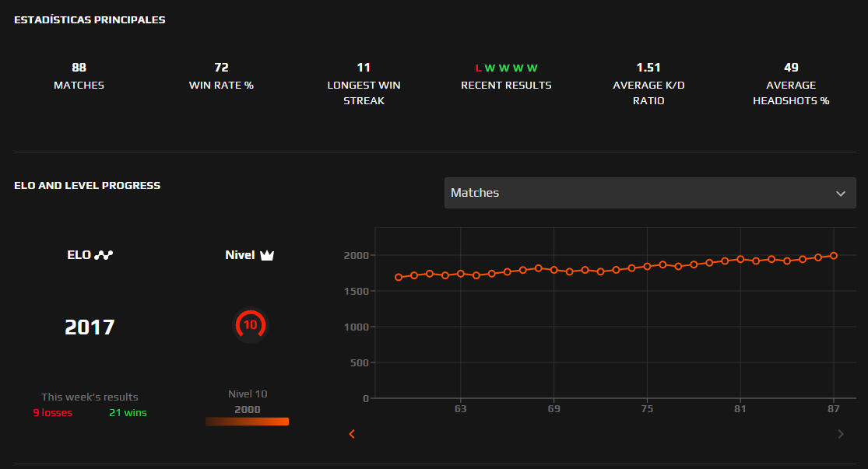
Task: Click the 72 win rate value
Action: (x=221, y=68)
